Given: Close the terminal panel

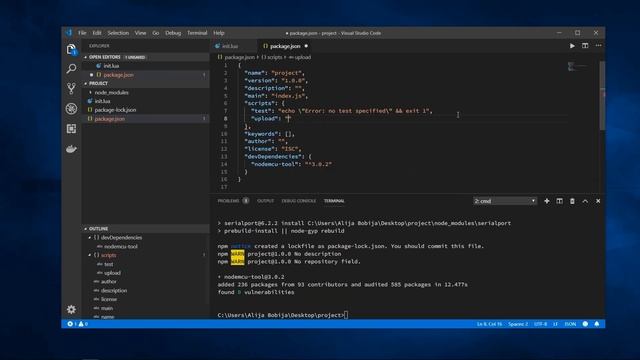Looking at the screenshot, I should (598, 201).
